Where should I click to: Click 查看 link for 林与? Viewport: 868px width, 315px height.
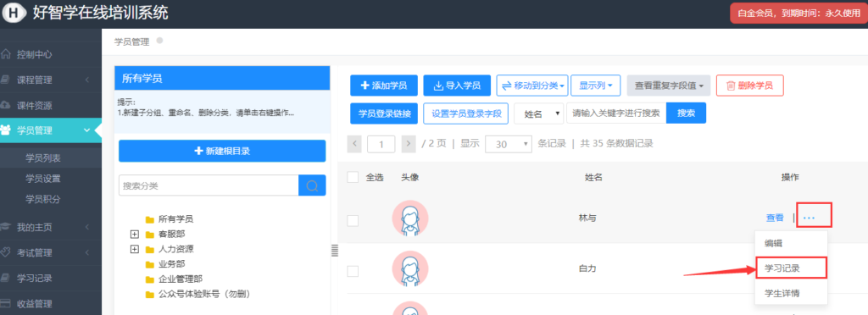point(775,218)
